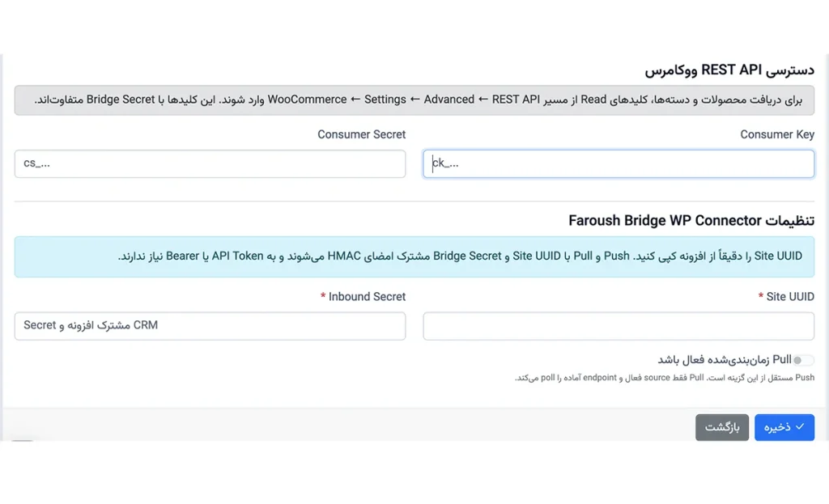The height and width of the screenshot is (504, 829).
Task: Enable the scheduled Pull toggle switch
Action: [803, 360]
